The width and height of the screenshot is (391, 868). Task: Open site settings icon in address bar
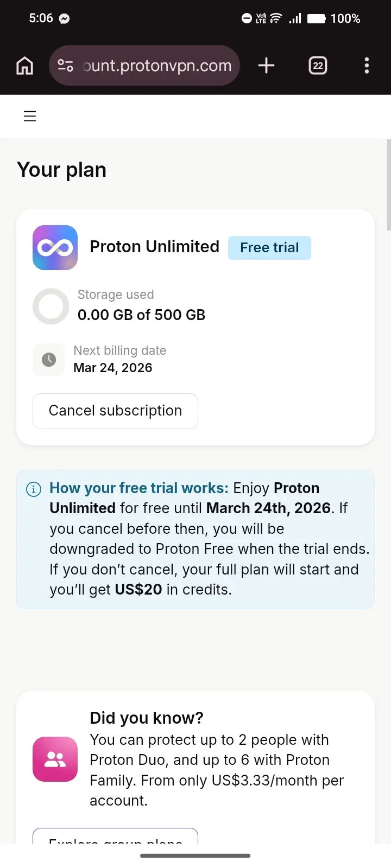(66, 66)
